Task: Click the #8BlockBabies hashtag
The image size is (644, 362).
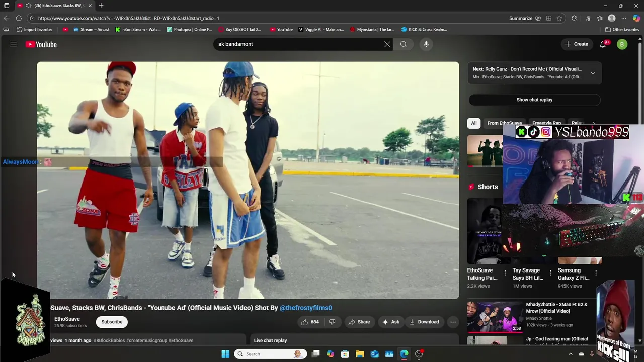Action: [109, 340]
